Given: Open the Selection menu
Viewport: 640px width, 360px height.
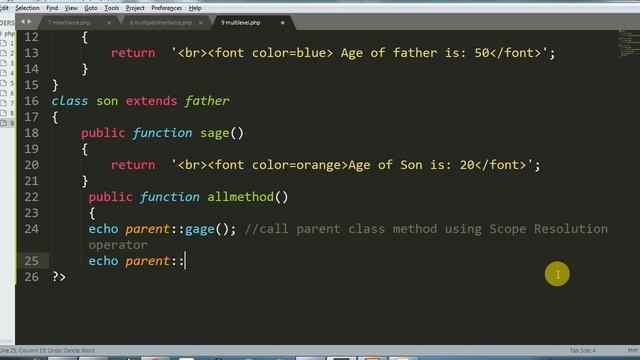Looking at the screenshot, I should tap(27, 8).
